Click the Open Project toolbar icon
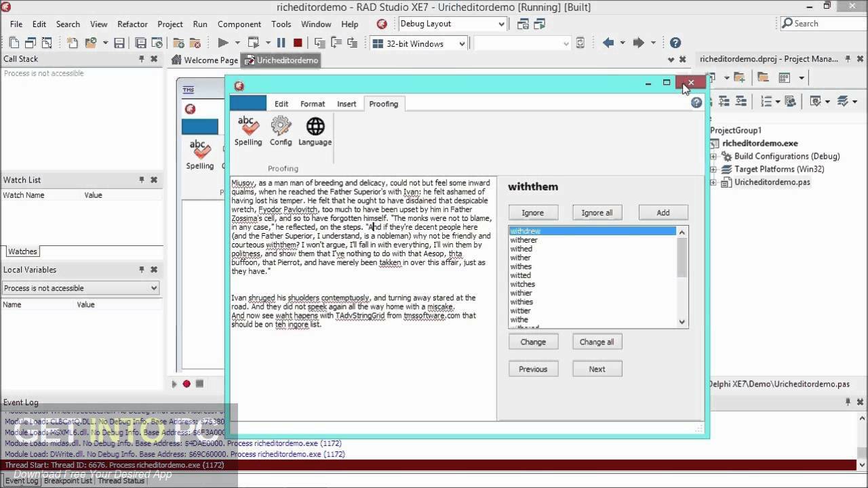 pyautogui.click(x=157, y=43)
